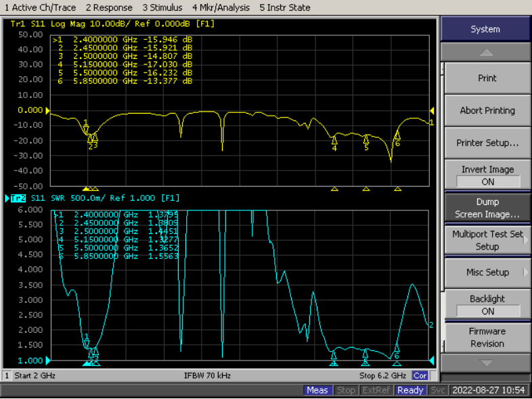The height and width of the screenshot is (399, 532).
Task: Click the softkey menu up arrow
Action: 485,53
